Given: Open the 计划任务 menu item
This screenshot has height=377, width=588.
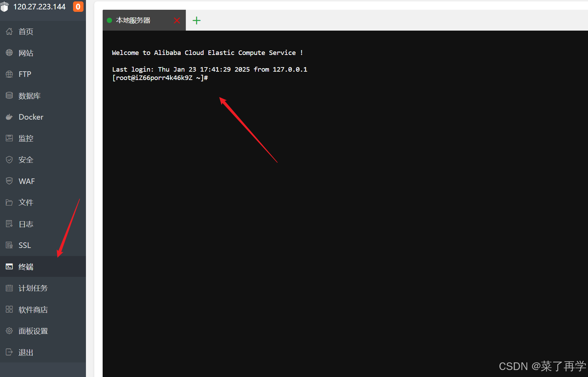Looking at the screenshot, I should pos(43,288).
